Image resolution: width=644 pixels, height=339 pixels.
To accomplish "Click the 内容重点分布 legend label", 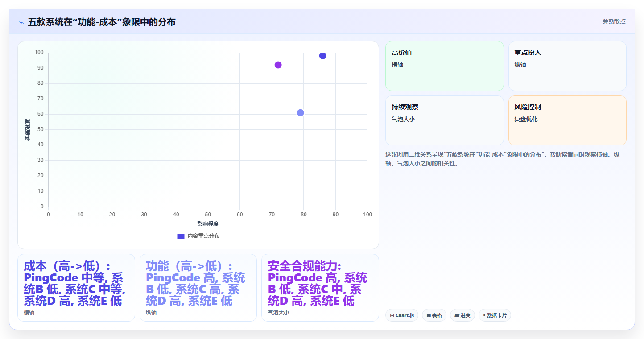I will pyautogui.click(x=203, y=236).
